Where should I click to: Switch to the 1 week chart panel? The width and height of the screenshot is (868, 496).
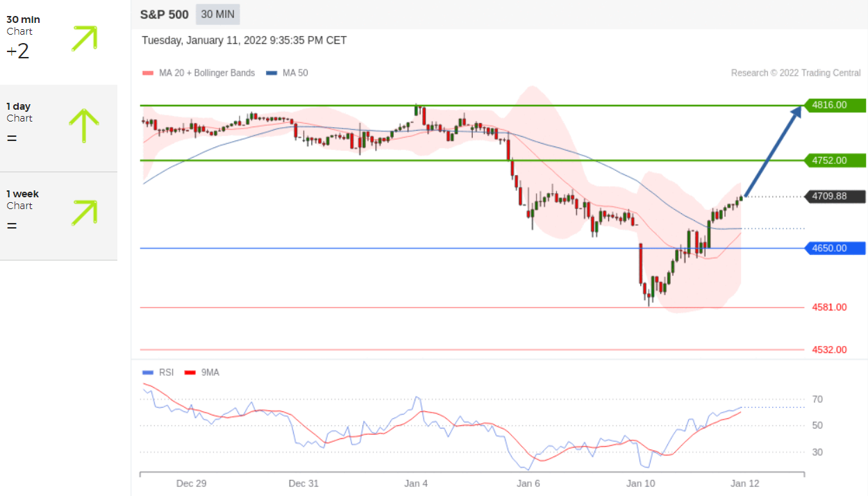pyautogui.click(x=58, y=216)
